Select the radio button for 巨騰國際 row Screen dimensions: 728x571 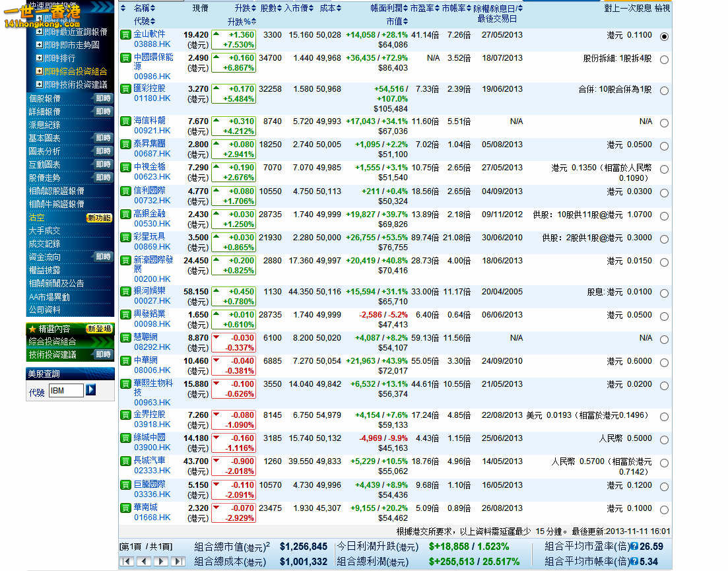coord(665,487)
